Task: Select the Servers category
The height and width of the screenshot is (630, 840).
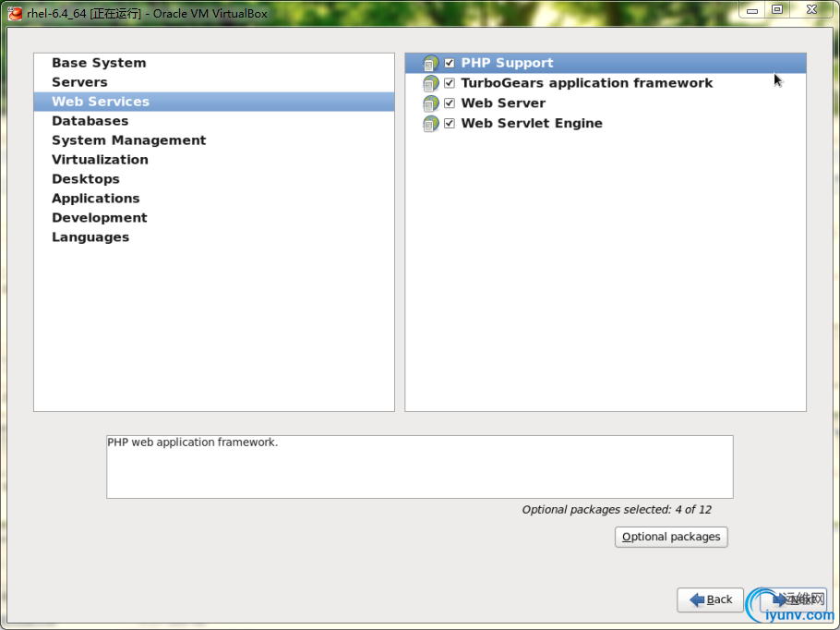Action: [x=214, y=82]
